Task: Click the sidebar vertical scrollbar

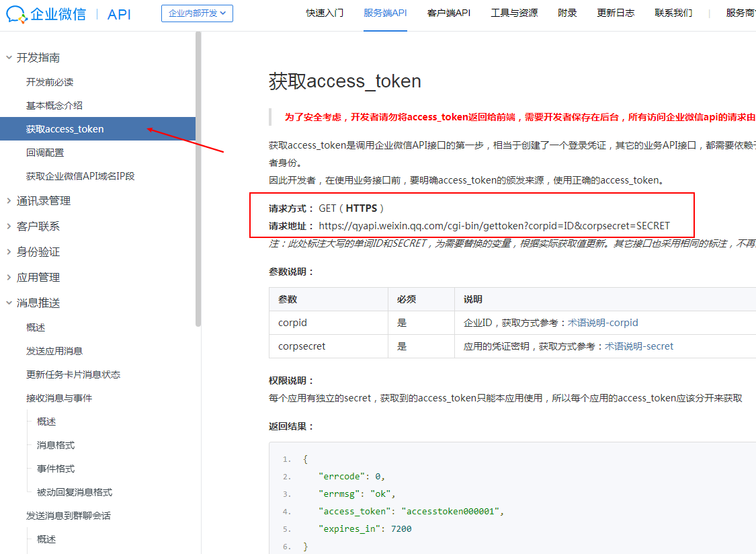Action: click(x=198, y=182)
